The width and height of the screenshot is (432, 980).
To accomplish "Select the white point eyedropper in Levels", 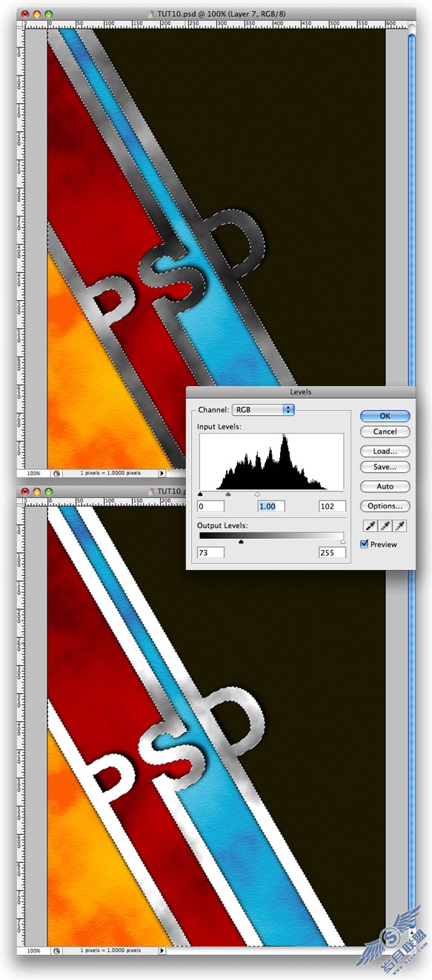I will [x=399, y=526].
